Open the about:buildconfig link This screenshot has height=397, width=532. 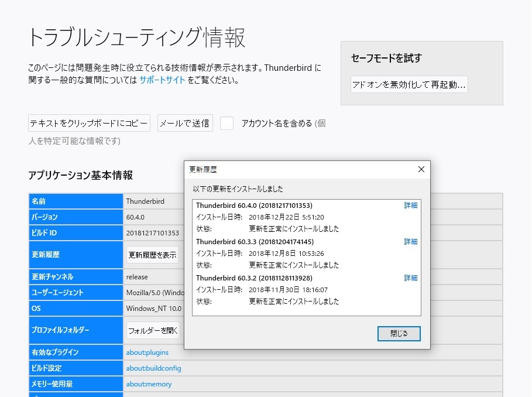[154, 368]
